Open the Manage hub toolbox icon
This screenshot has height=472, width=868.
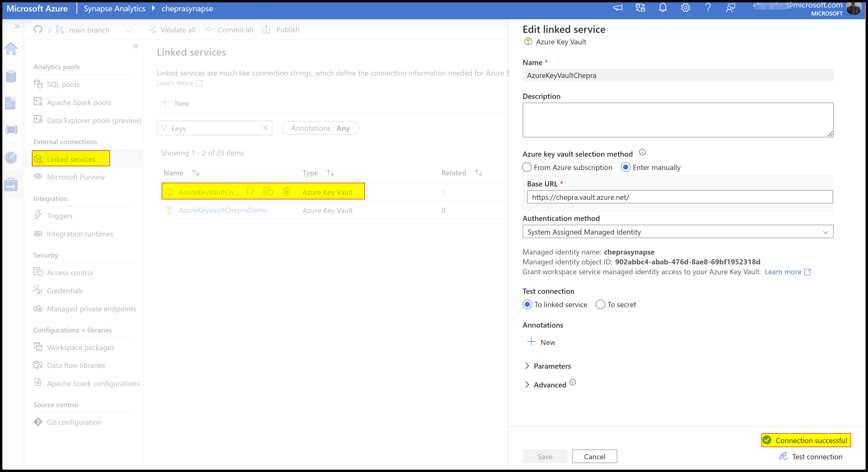(11, 184)
